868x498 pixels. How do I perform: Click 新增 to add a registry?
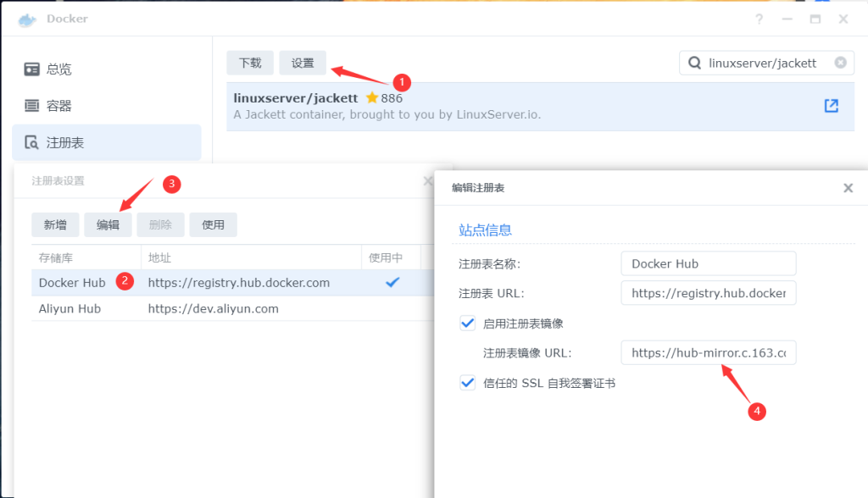[55, 224]
